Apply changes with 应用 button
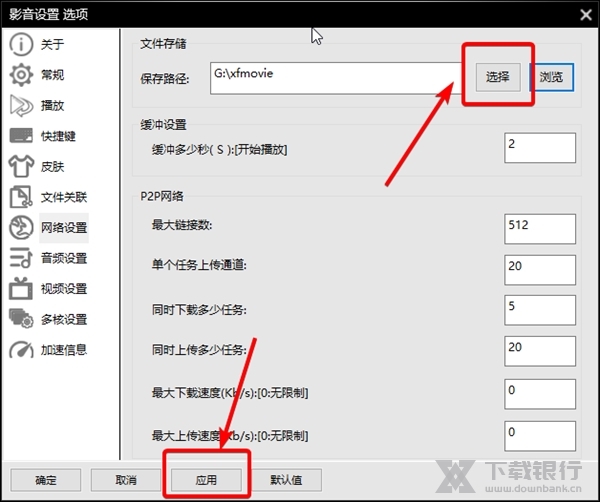 pos(206,480)
